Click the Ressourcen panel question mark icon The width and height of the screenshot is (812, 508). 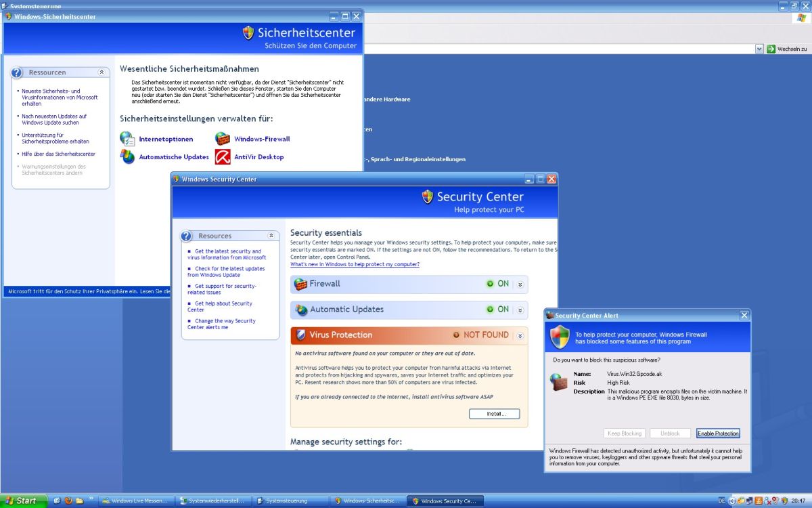pyautogui.click(x=18, y=72)
